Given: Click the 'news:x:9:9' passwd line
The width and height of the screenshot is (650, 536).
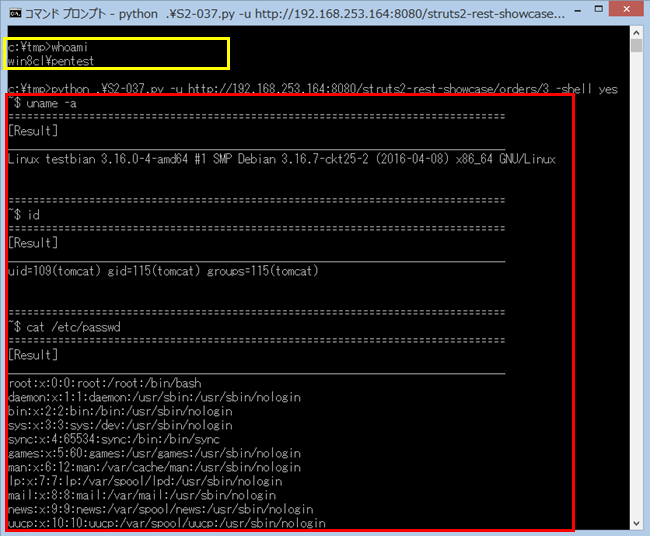Looking at the screenshot, I should point(161,509).
